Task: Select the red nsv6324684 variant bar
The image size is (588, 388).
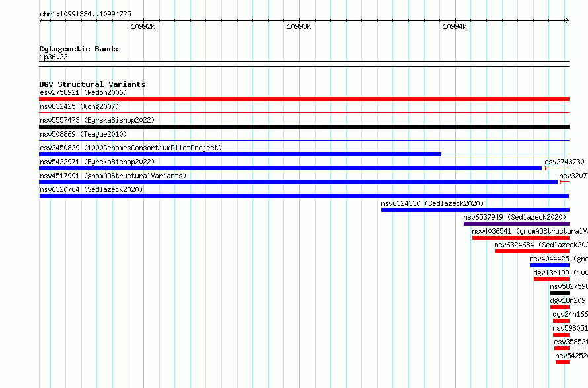Action: click(532, 251)
